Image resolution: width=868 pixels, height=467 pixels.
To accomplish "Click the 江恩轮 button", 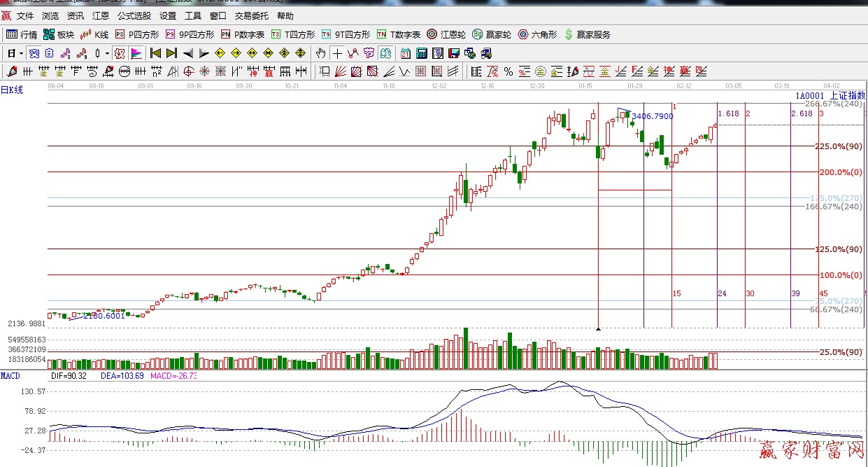I will tap(446, 34).
